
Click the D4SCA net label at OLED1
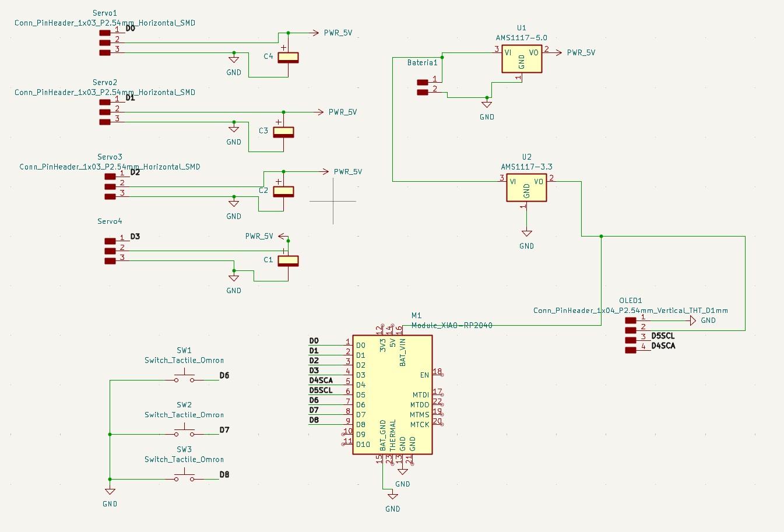point(663,346)
